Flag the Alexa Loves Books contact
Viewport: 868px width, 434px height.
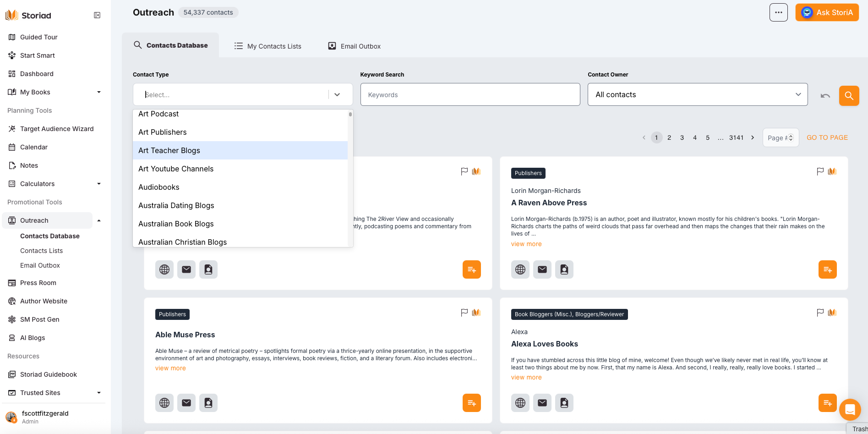tap(820, 313)
